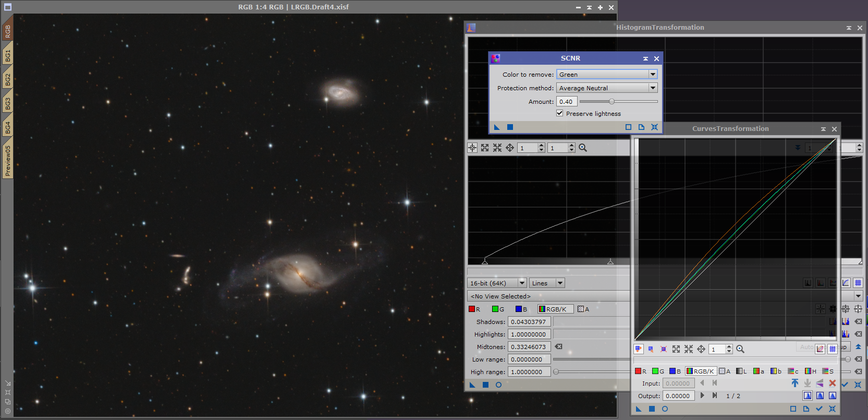
Task: Select linear interpolation button in CurvesTransformation
Action: 833,395
